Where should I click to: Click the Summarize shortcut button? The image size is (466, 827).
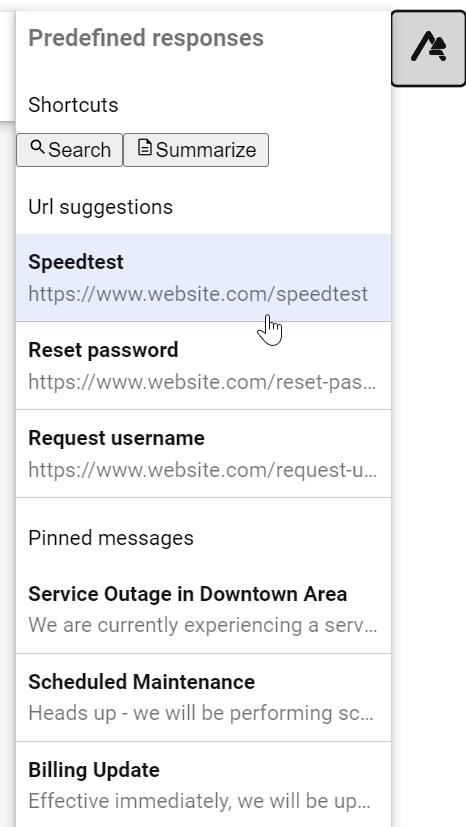pos(196,150)
